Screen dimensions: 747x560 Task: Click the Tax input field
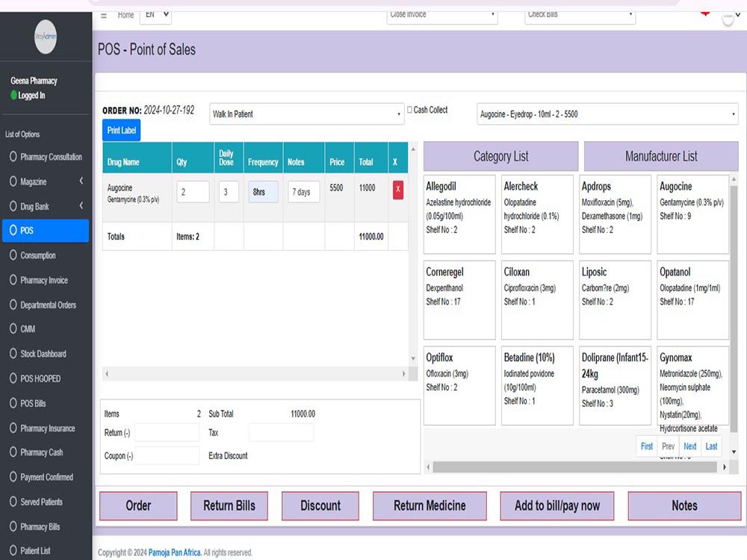(x=281, y=432)
